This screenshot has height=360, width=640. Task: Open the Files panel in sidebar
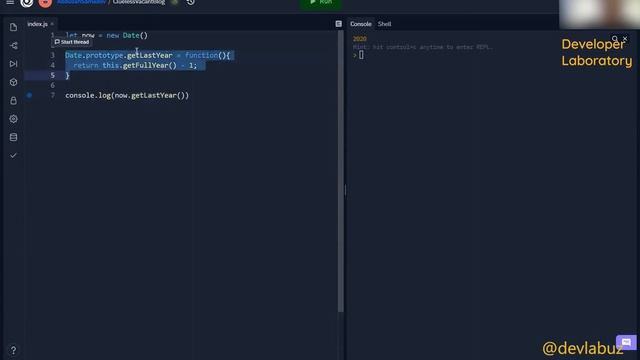click(13, 27)
